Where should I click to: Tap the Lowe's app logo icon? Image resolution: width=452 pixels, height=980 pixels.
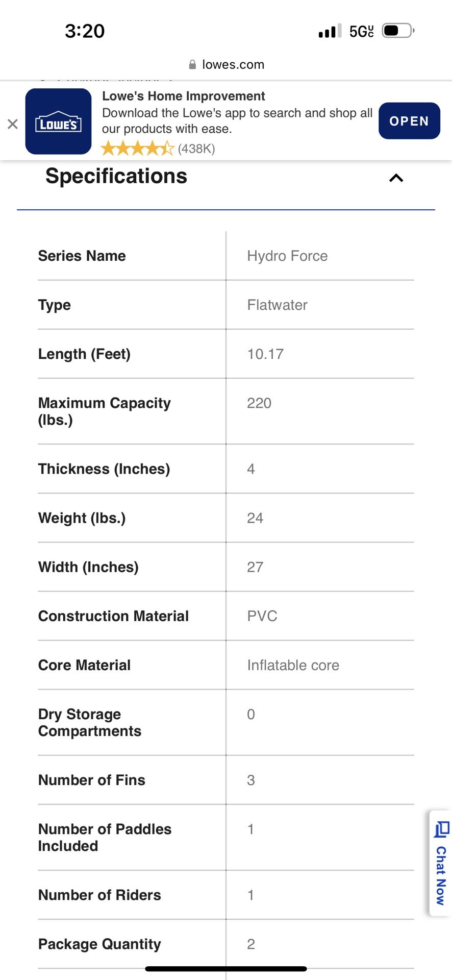59,121
